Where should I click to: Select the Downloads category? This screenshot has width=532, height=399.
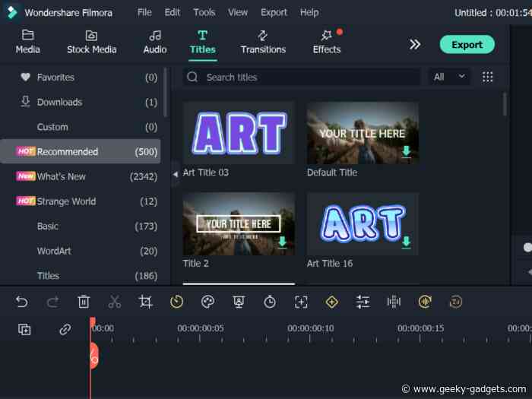(x=81, y=102)
